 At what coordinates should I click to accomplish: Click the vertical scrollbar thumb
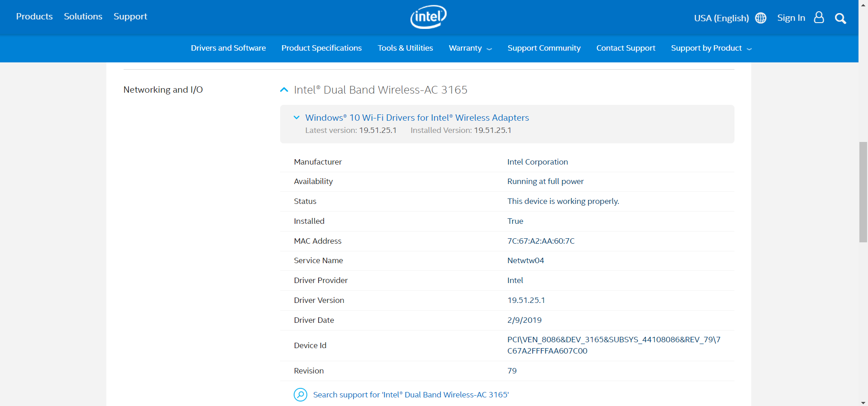(x=863, y=192)
